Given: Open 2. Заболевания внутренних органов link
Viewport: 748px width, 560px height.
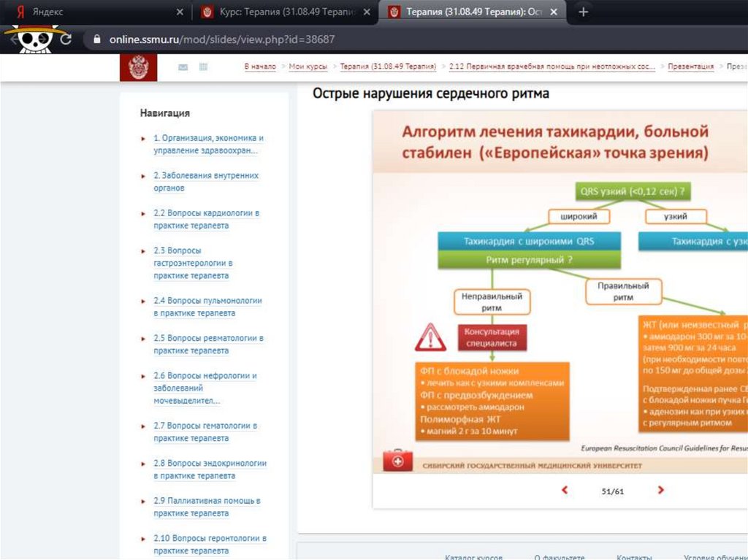Looking at the screenshot, I should click(x=206, y=182).
